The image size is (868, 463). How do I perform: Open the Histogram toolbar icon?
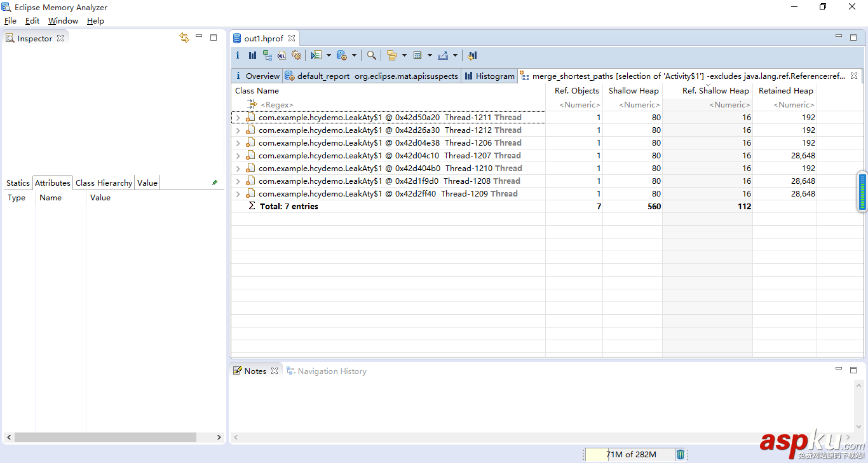[x=252, y=55]
